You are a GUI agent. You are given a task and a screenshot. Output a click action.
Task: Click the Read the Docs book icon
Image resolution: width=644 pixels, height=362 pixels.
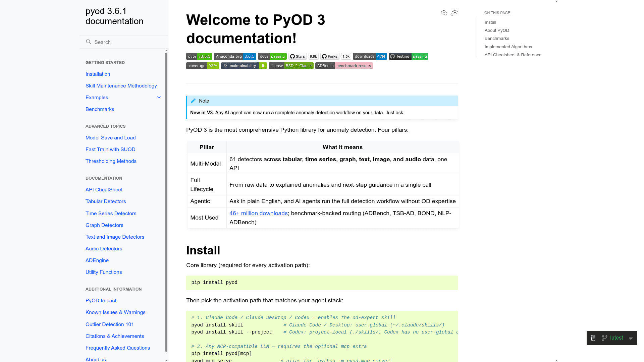[x=593, y=338]
